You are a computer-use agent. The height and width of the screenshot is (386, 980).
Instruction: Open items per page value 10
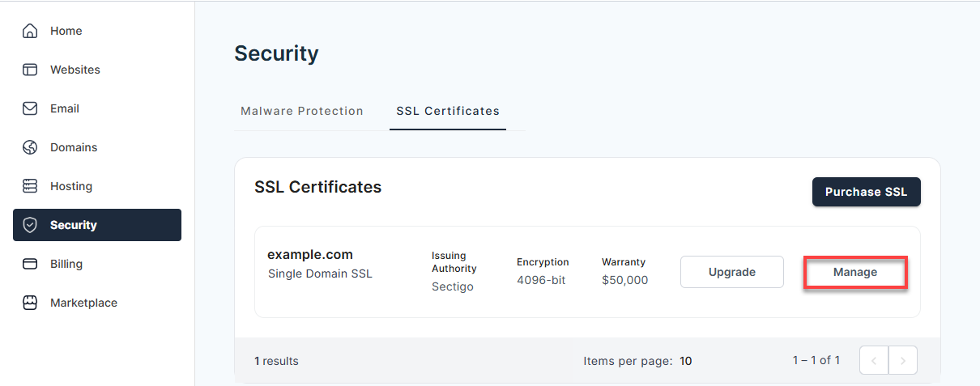pyautogui.click(x=685, y=361)
